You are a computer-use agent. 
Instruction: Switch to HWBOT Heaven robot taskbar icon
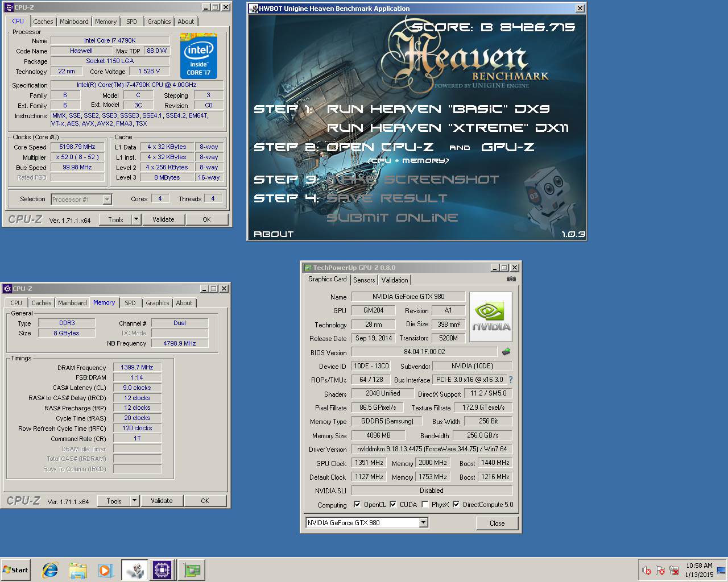pyautogui.click(x=135, y=570)
